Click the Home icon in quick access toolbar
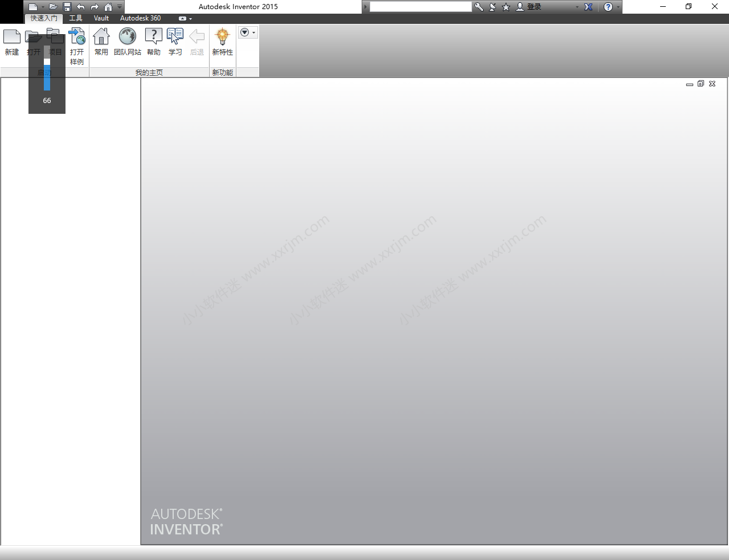Image resolution: width=729 pixels, height=560 pixels. 108,7
